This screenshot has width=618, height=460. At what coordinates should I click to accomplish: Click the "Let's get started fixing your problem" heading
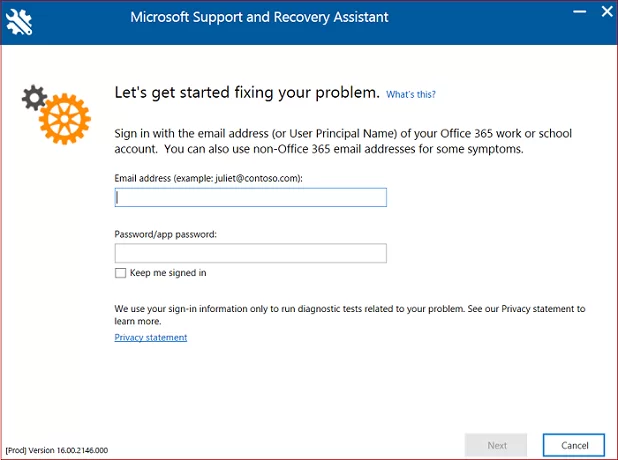(248, 94)
